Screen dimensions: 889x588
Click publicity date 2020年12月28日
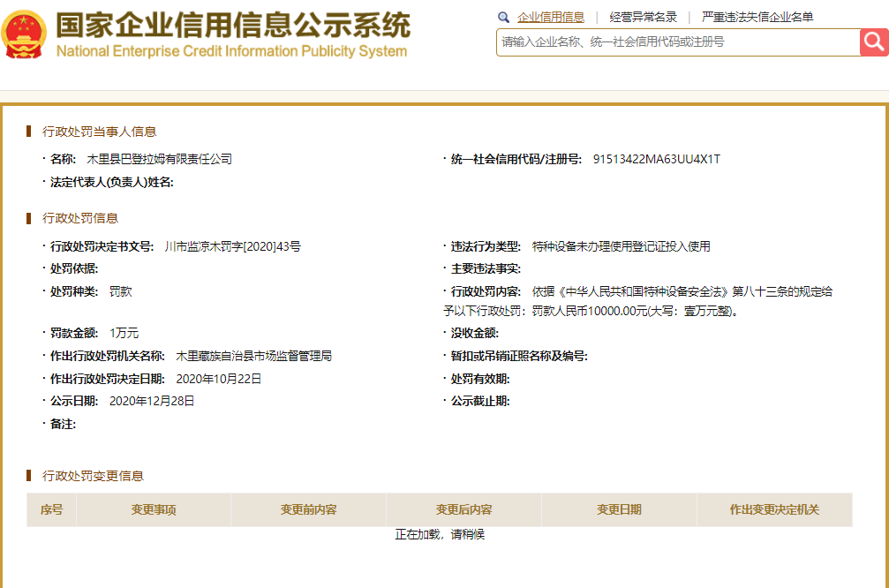[x=152, y=402]
